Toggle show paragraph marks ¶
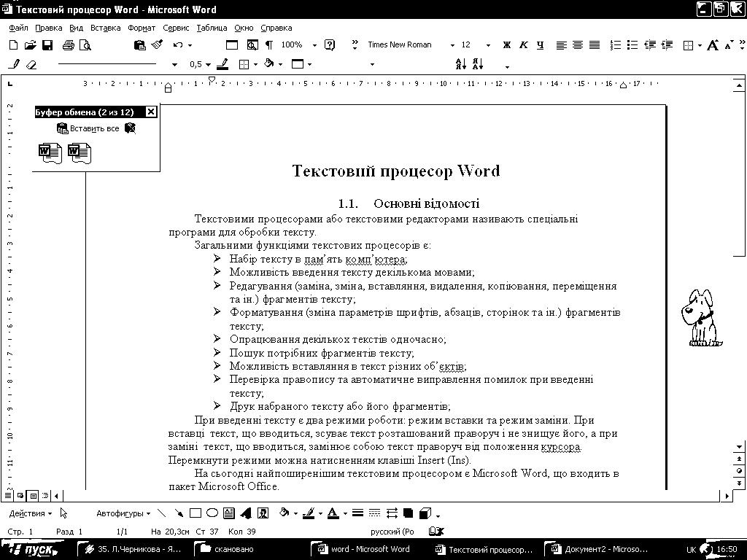This screenshot has height=560, width=747. (x=269, y=45)
